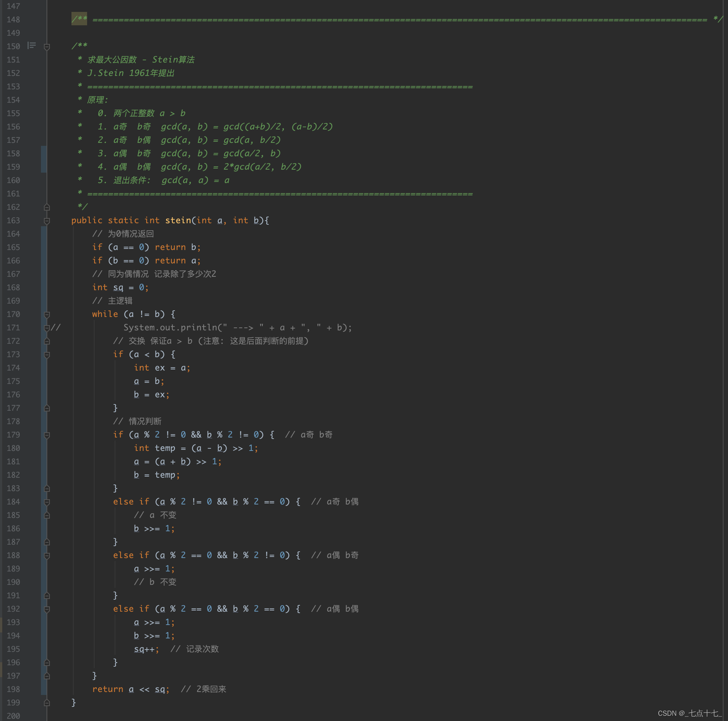Image resolution: width=728 pixels, height=721 pixels.
Task: Click fold marker on line 184 else-if
Action: (47, 502)
